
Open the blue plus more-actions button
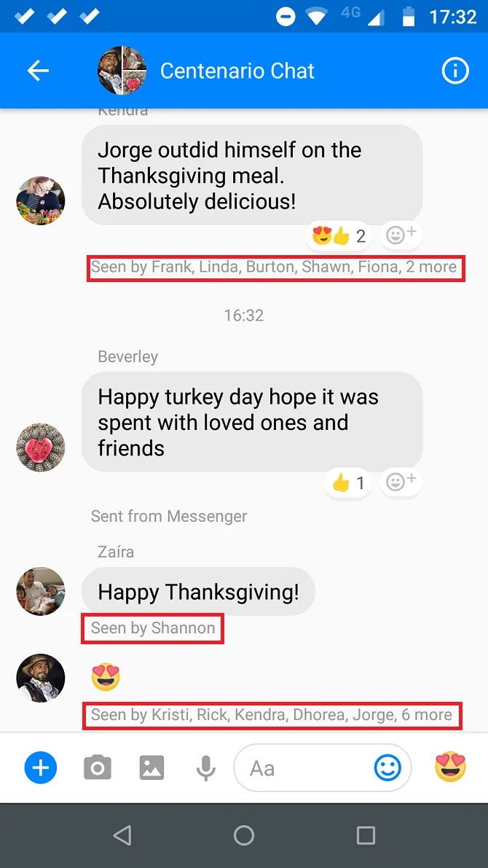click(x=40, y=768)
